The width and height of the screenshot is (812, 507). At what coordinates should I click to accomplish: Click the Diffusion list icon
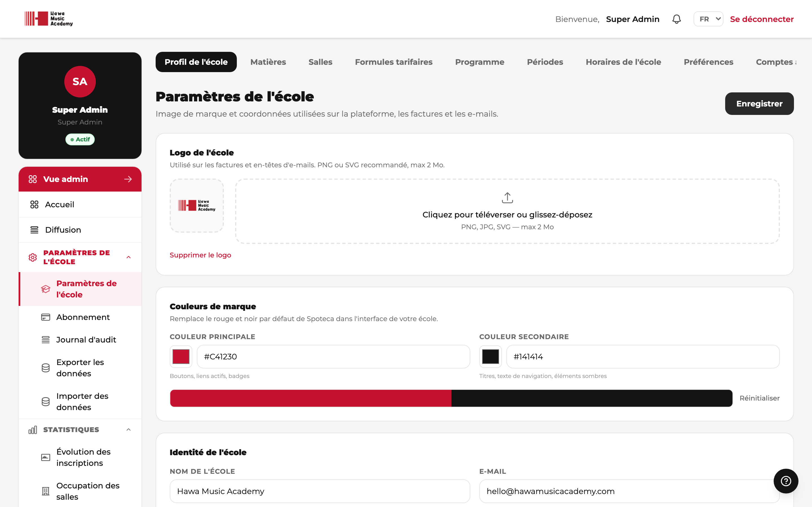point(34,230)
